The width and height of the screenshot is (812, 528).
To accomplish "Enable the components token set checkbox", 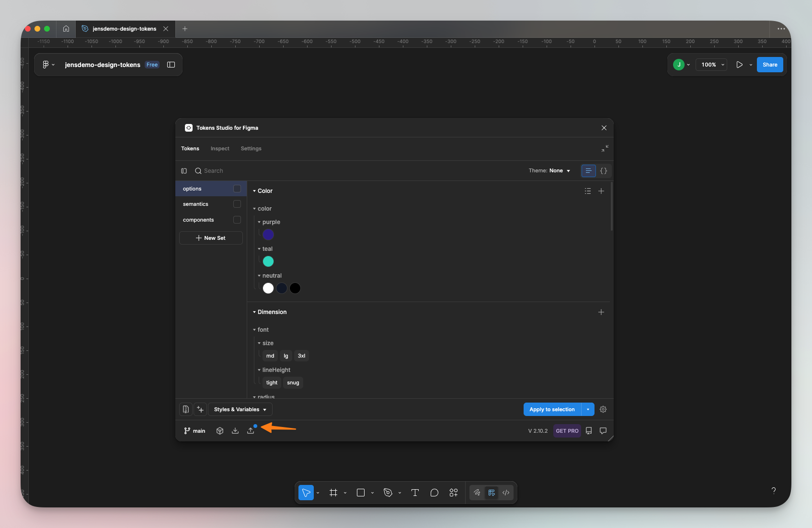I will pos(237,220).
